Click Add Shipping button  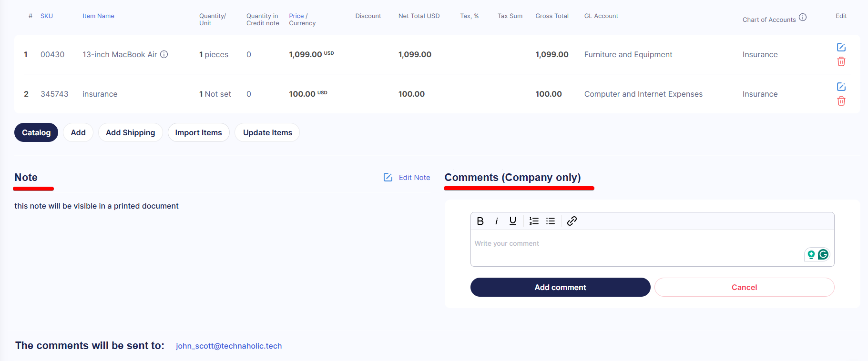[131, 132]
